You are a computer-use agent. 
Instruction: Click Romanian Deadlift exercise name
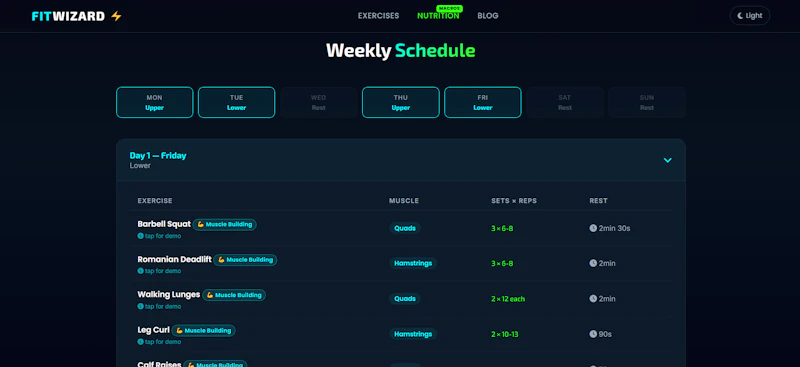point(174,259)
